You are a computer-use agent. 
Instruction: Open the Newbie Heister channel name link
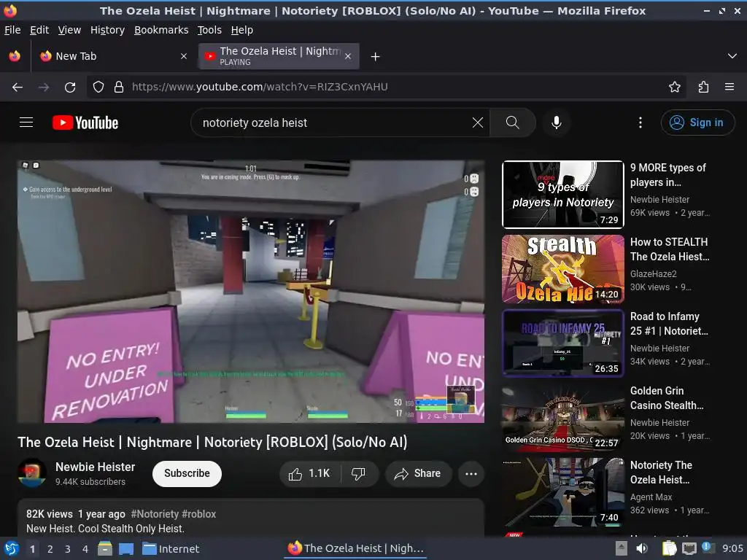click(x=96, y=467)
